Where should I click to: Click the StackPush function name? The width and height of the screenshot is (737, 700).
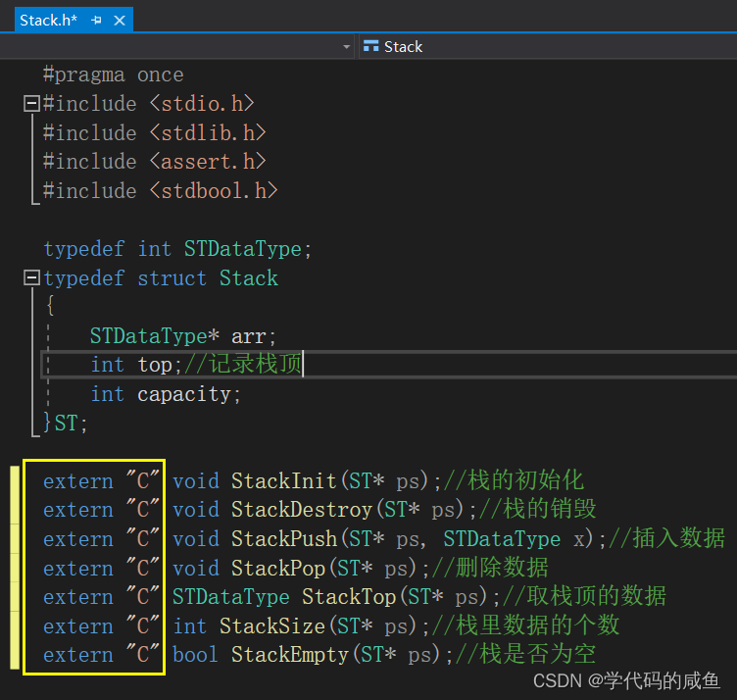pos(283,539)
